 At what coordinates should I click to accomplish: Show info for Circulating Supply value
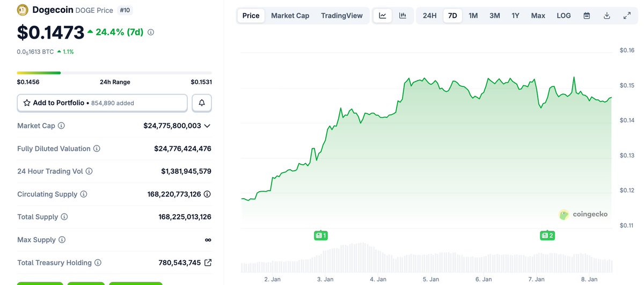(x=207, y=194)
